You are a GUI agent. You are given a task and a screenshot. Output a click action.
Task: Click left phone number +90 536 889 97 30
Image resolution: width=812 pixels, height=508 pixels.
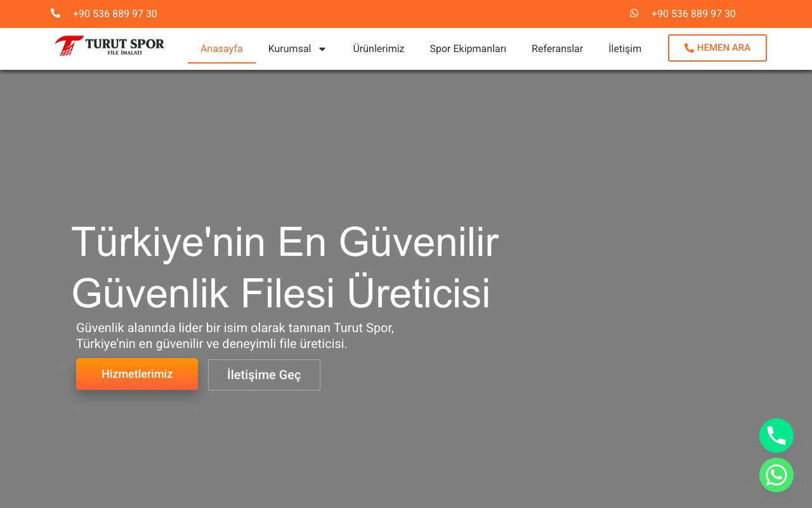(x=115, y=13)
